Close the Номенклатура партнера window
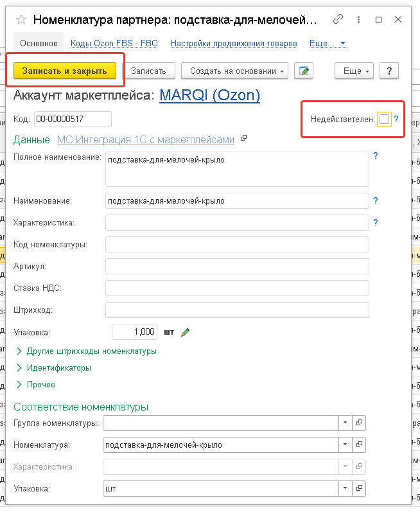This screenshot has height=512, width=420. 398,19
